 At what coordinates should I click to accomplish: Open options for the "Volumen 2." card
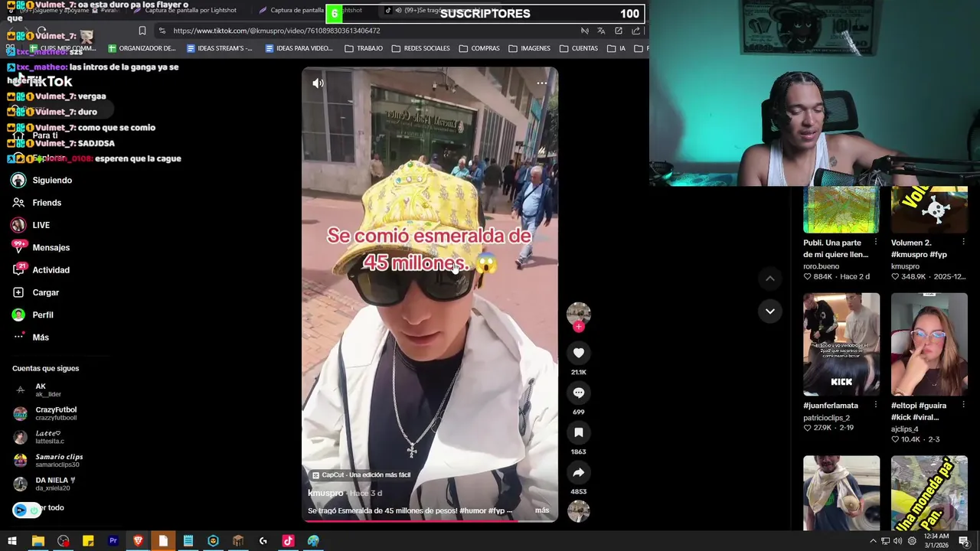pos(963,243)
